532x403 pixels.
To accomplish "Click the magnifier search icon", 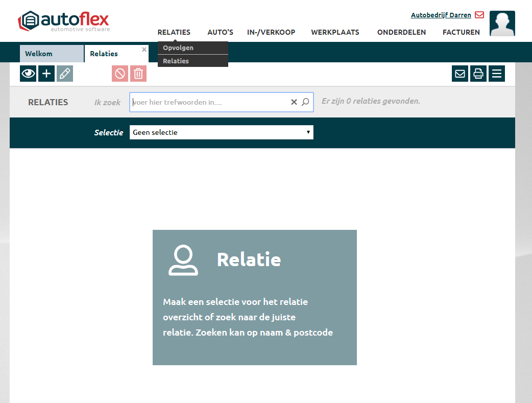I will tap(305, 102).
